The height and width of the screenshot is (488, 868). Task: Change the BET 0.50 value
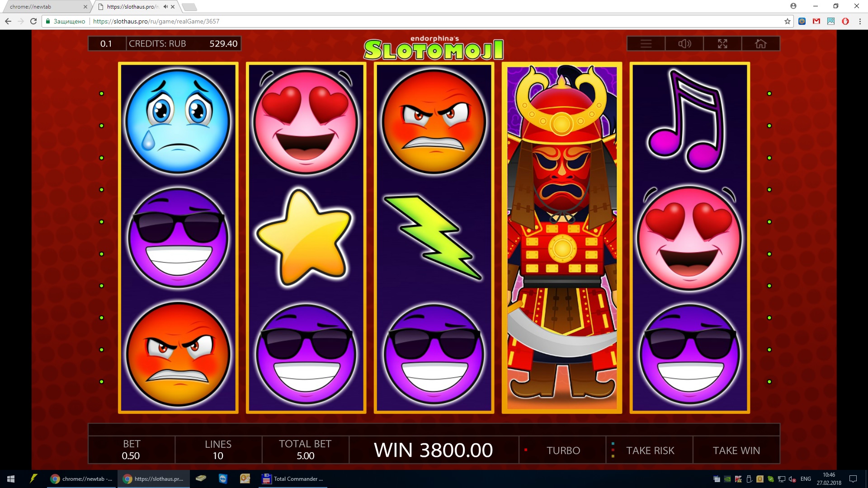coord(132,450)
